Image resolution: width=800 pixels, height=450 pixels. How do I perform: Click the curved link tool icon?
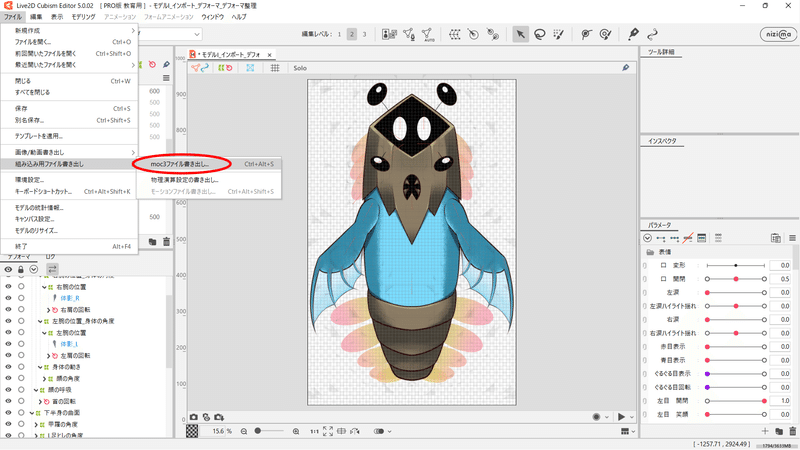652,34
